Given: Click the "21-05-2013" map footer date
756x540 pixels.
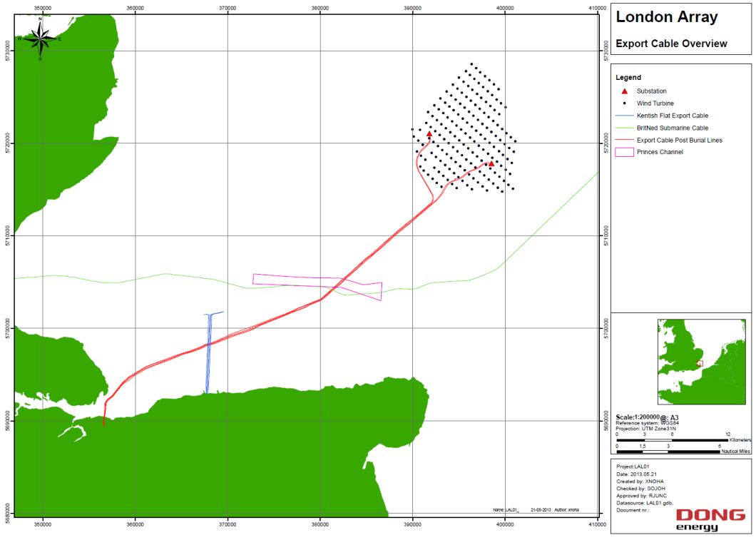Looking at the screenshot, I should point(541,509).
